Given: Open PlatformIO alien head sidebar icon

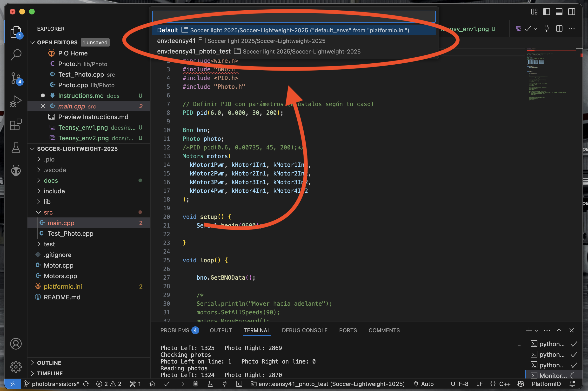Looking at the screenshot, I should tap(16, 171).
